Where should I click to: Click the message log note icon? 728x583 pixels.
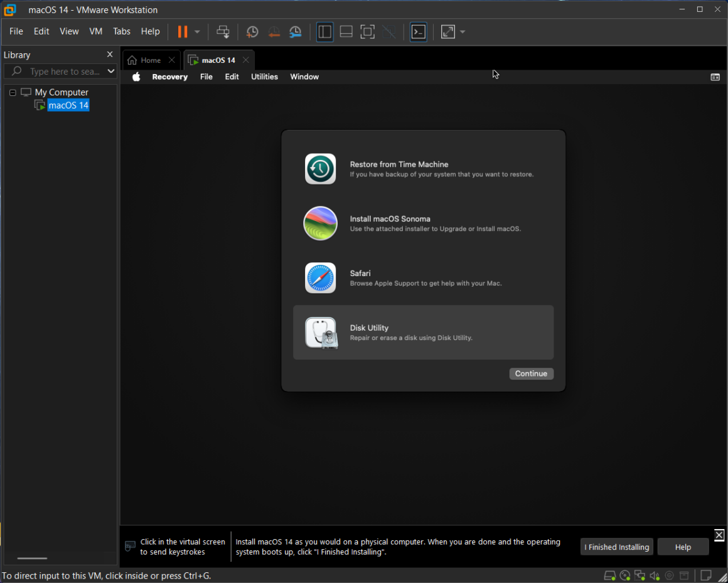[x=705, y=575]
